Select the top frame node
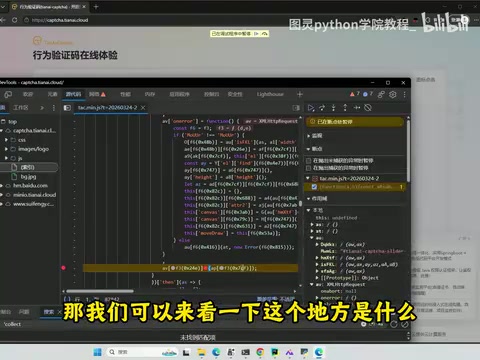Viewport: 480px width, 360px height. [x=12, y=122]
